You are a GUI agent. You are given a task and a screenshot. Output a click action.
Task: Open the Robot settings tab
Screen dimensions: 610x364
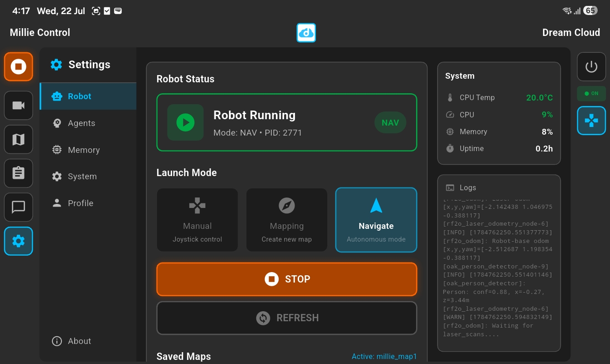tap(88, 96)
